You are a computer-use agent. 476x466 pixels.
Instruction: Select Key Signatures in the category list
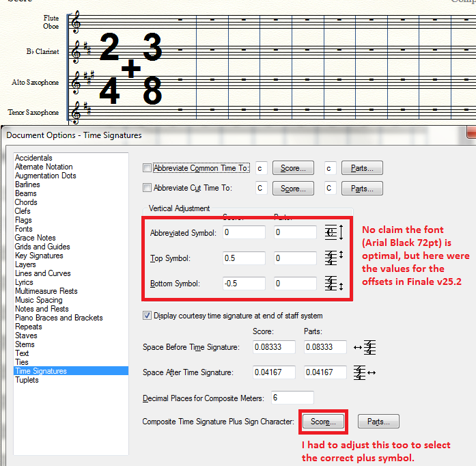(39, 256)
